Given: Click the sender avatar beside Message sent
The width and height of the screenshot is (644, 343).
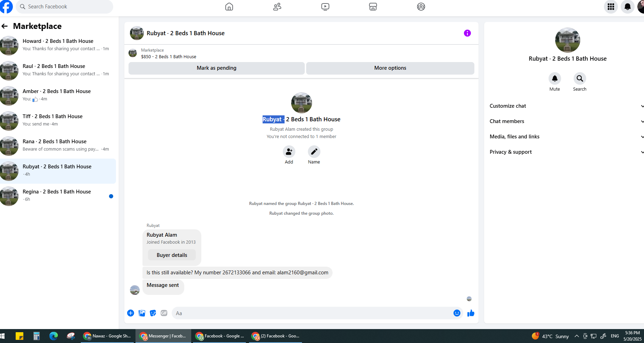Looking at the screenshot, I should click(135, 290).
